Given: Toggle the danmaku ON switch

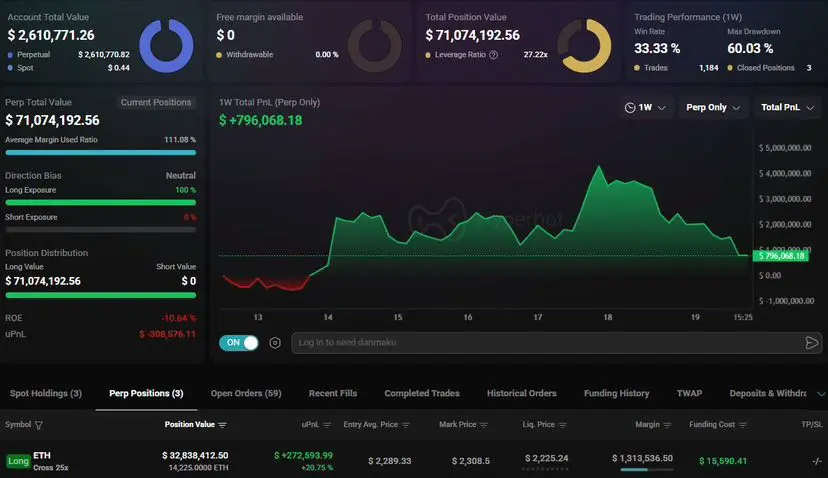Looking at the screenshot, I should tap(239, 343).
